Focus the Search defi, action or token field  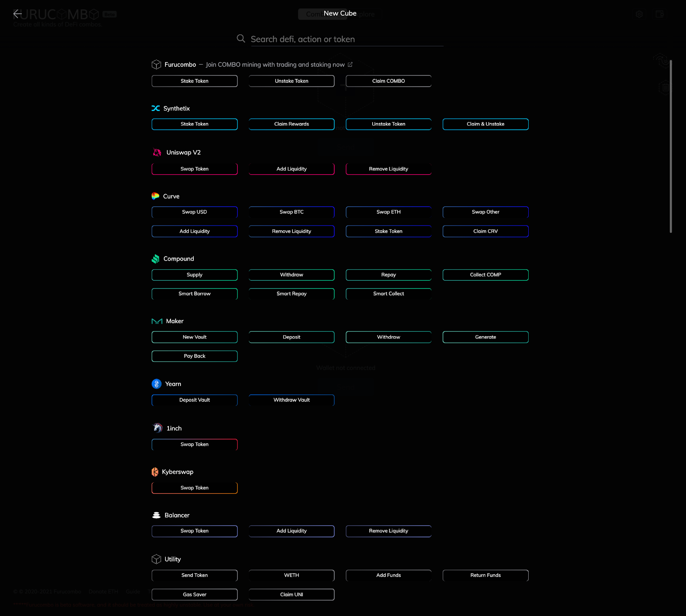point(347,39)
